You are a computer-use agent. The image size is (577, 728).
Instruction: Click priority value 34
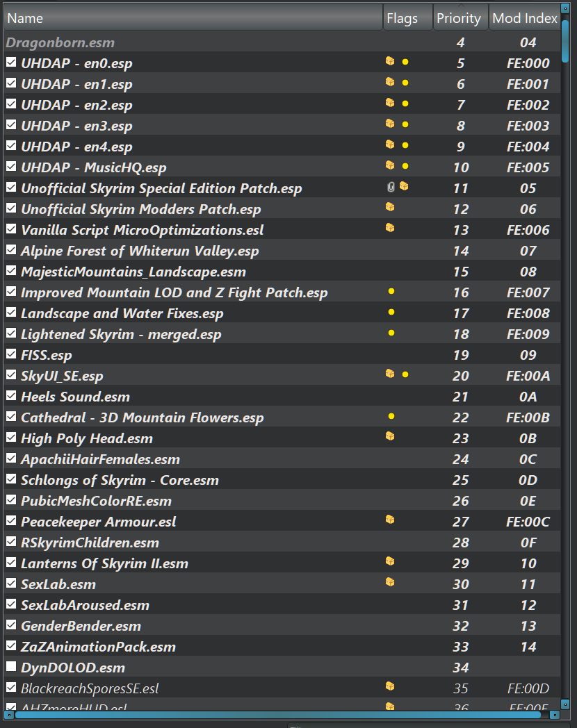pos(460,667)
